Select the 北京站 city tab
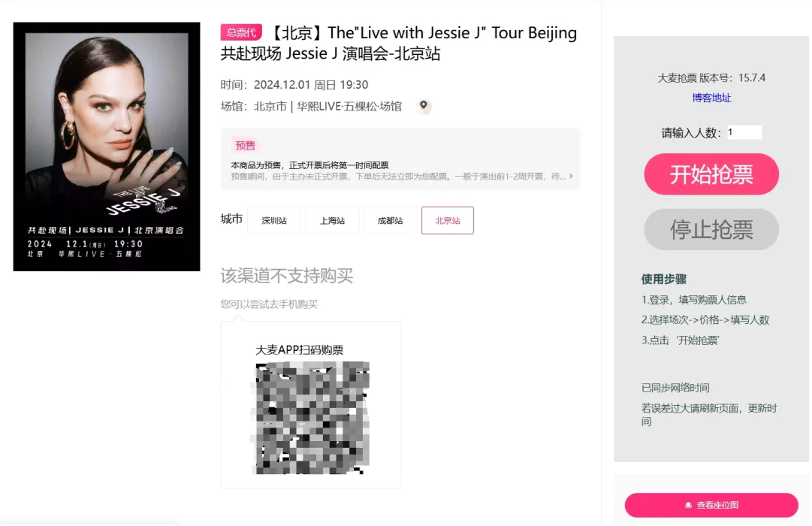Viewport: 812px width, 526px height. 448,221
